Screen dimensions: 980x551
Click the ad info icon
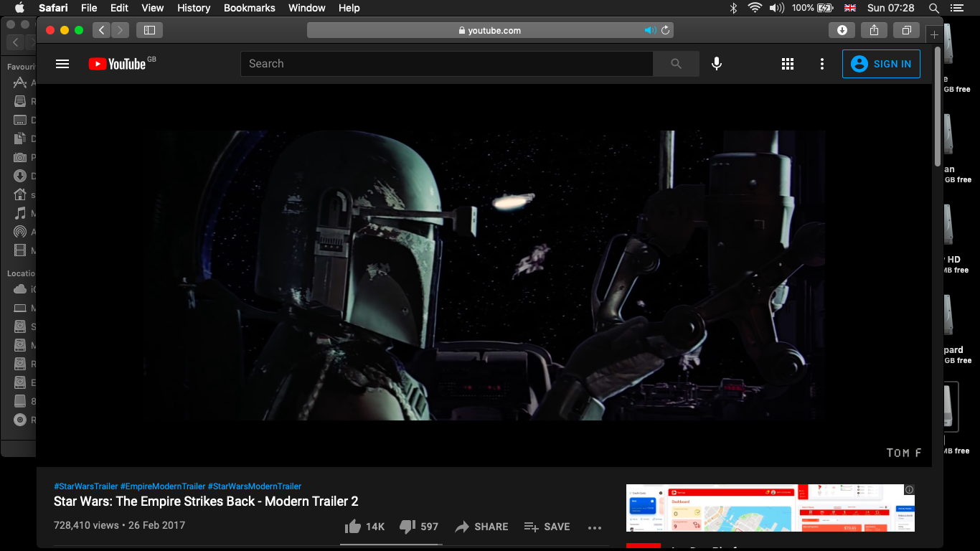pos(909,490)
